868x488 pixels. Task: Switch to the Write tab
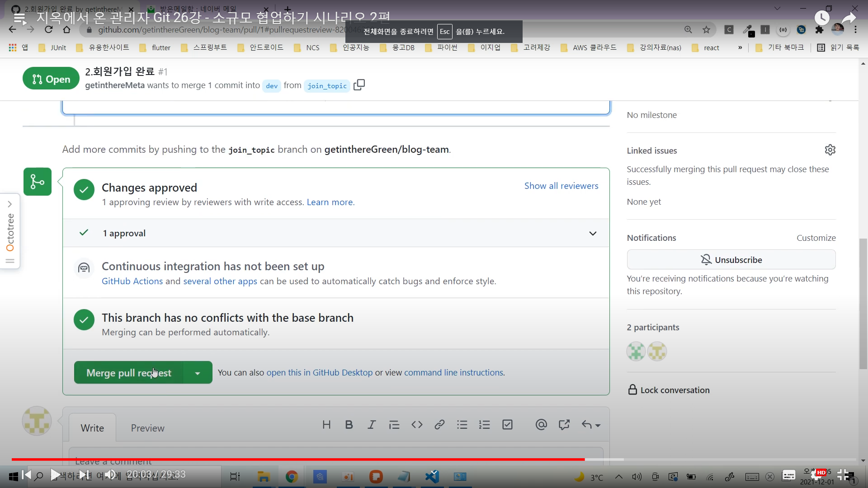point(92,428)
